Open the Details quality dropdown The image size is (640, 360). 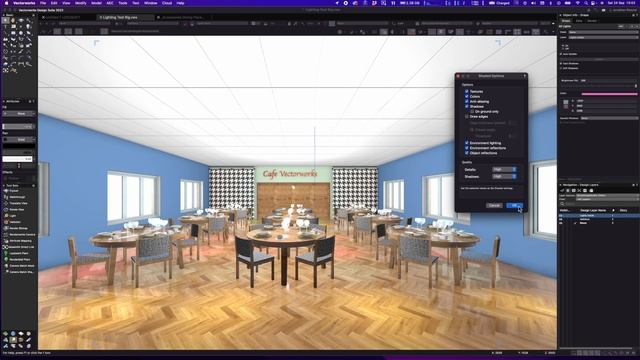pyautogui.click(x=504, y=169)
